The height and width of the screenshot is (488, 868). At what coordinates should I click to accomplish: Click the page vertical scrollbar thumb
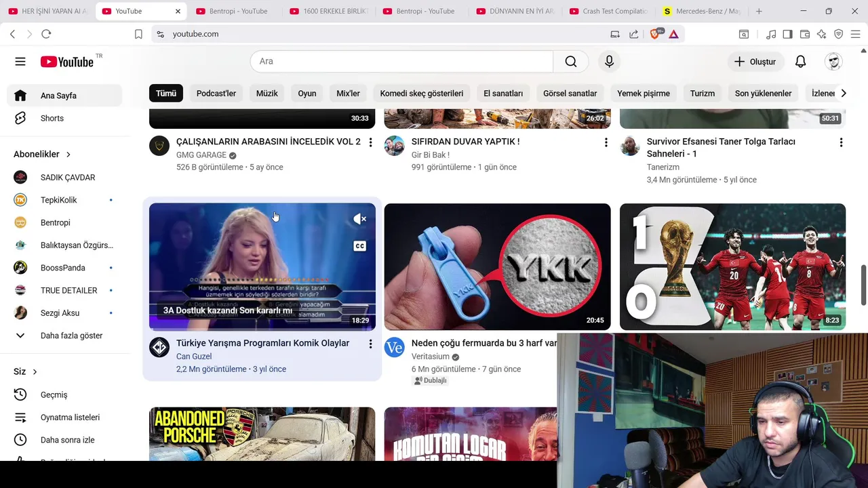coord(863,285)
